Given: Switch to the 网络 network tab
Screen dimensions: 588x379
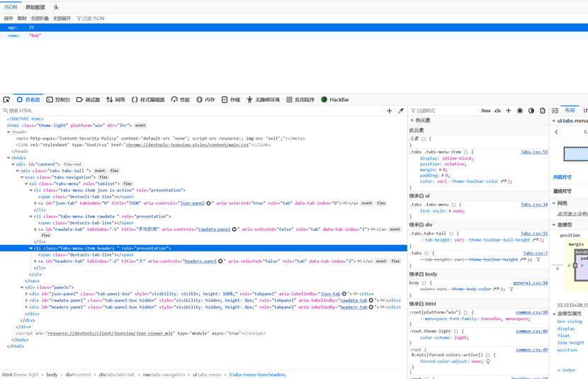Looking at the screenshot, I should (x=115, y=100).
